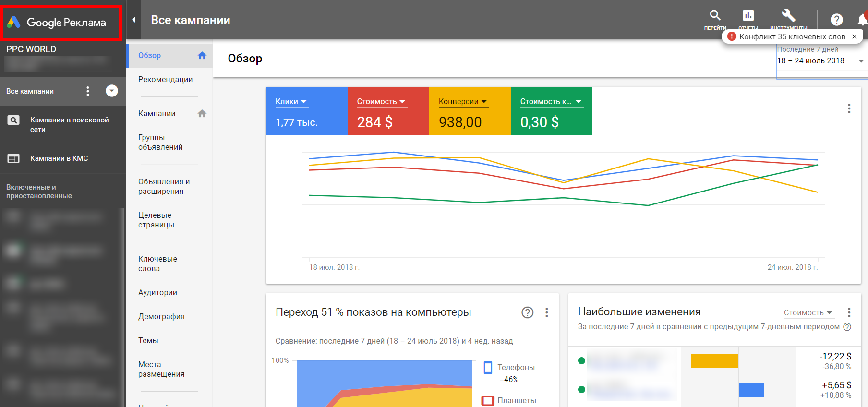This screenshot has width=868, height=407.
Task: Toggle the yellow Конверсии metric tile
Action: tap(470, 111)
